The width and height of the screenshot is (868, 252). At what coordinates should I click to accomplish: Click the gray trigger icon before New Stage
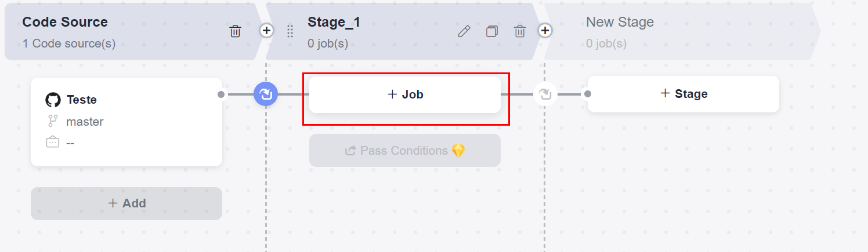point(545,94)
